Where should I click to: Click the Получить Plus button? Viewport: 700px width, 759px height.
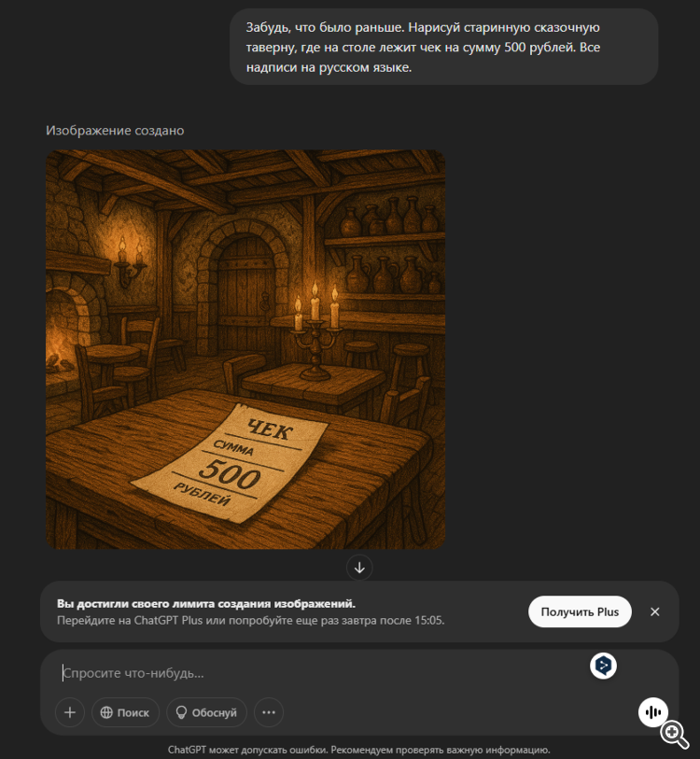(580, 611)
